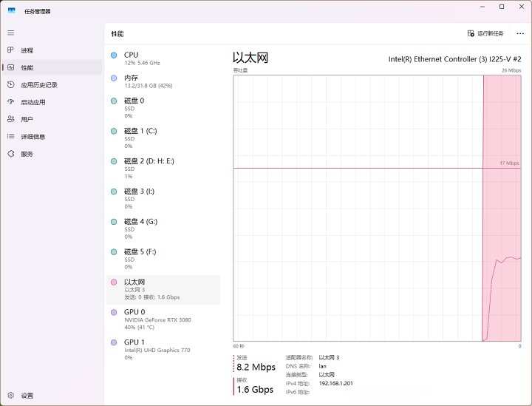The image size is (532, 406).
Task: Open the 进程 (Processes) page icon
Action: pyautogui.click(x=10, y=50)
